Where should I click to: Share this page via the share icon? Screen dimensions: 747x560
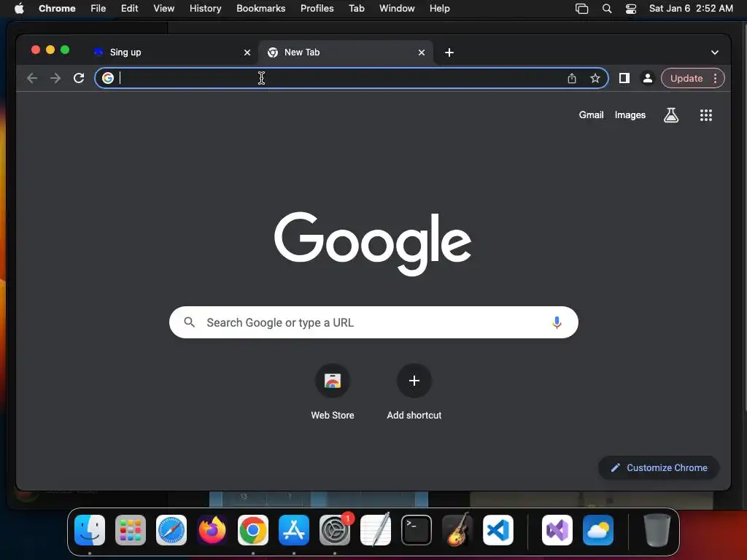572,78
